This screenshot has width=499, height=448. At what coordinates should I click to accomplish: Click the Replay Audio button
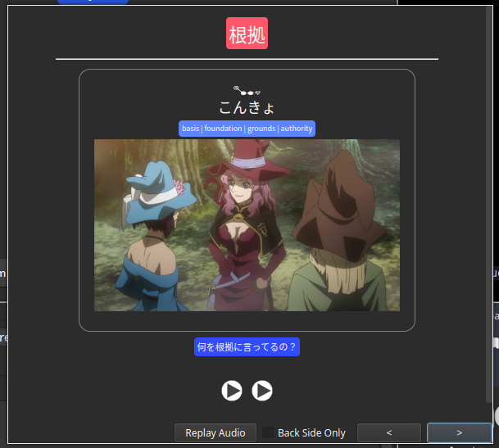[x=215, y=432]
